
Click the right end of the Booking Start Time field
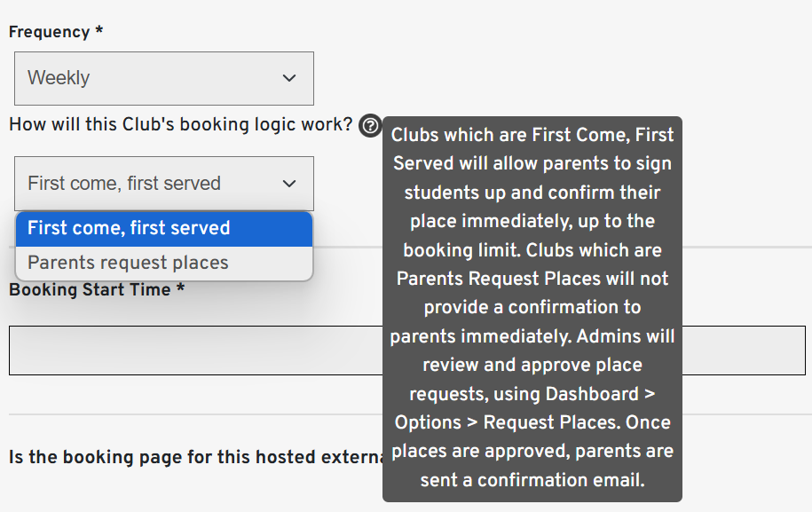(744, 351)
